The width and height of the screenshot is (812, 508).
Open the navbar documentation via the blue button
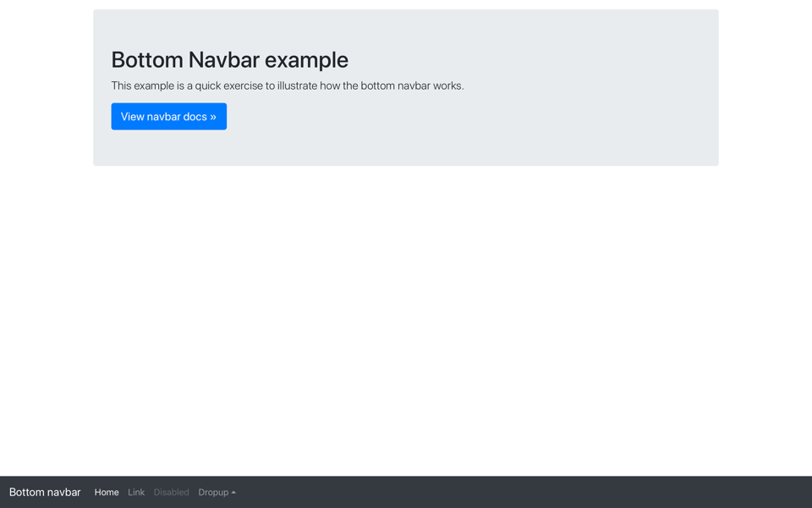point(168,116)
